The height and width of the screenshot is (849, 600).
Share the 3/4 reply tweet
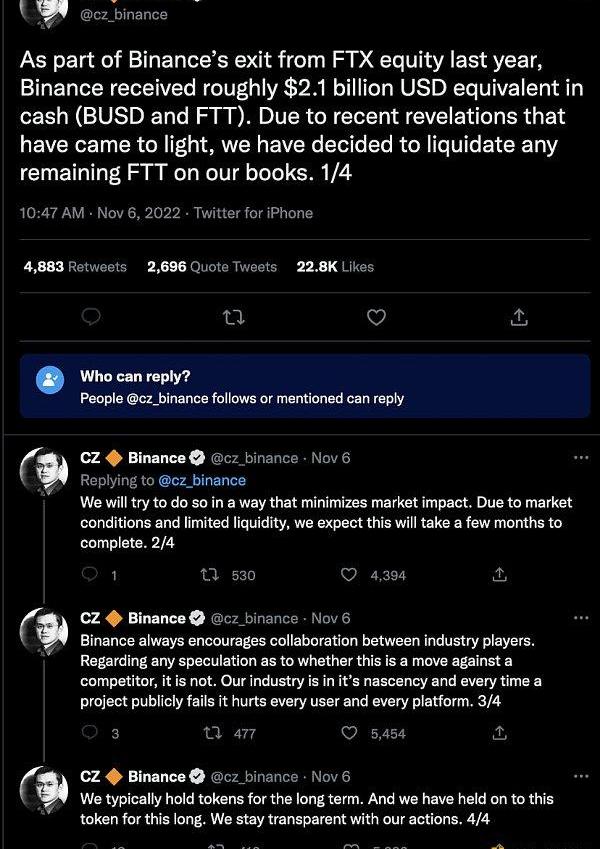(x=500, y=733)
